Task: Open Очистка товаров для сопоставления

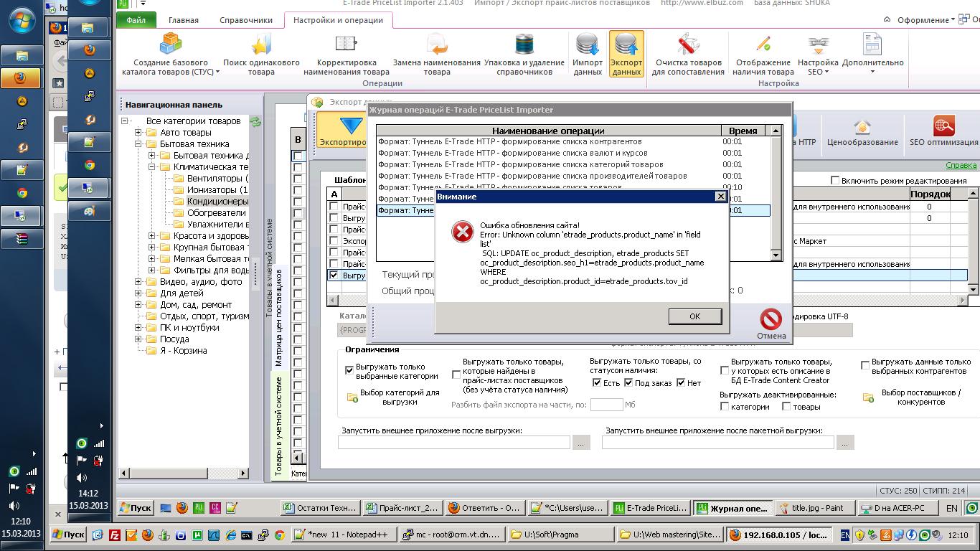Action: click(x=687, y=55)
